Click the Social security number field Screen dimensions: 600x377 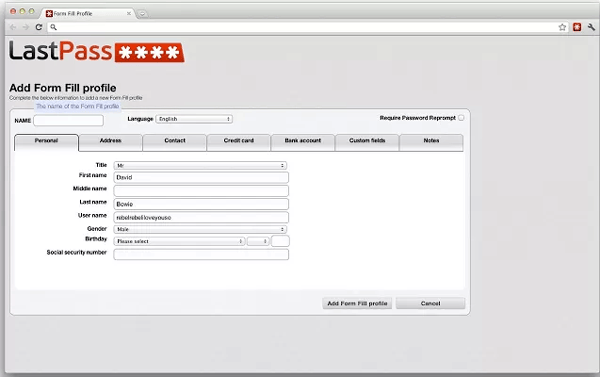(201, 254)
